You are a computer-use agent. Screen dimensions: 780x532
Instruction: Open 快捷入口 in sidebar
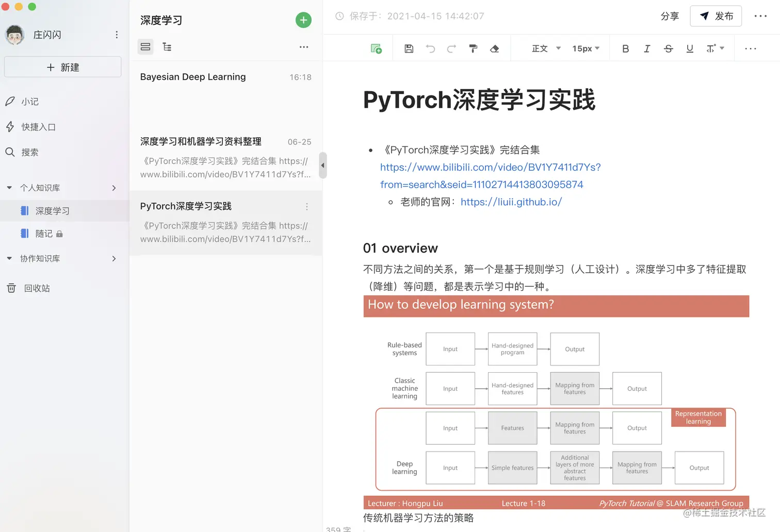(x=38, y=127)
